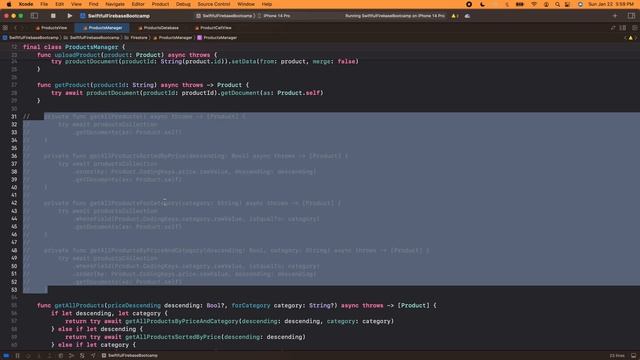The image size is (640, 360).
Task: Click the step over debug button
Action: 28,356
